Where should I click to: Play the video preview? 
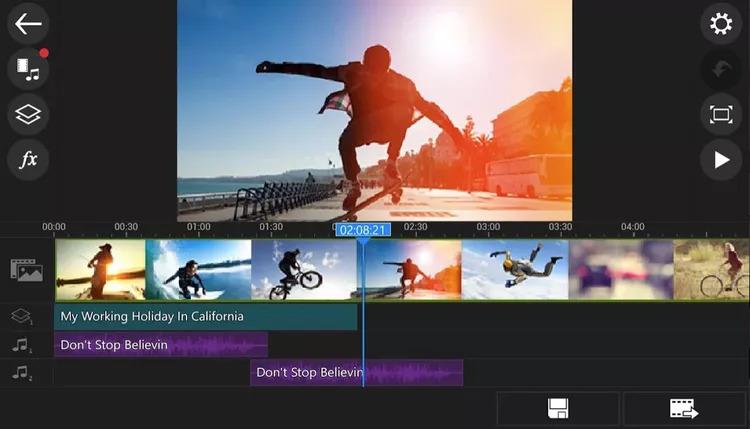[x=721, y=160]
